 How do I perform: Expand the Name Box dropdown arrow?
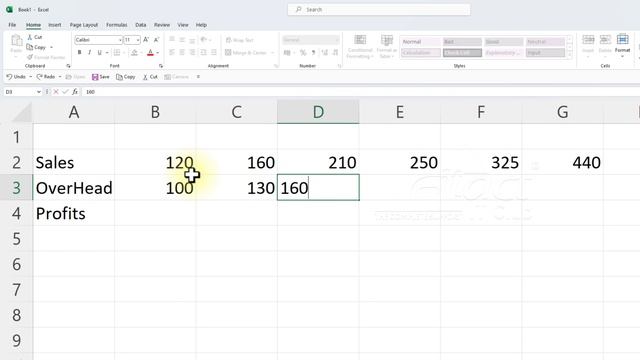pyautogui.click(x=39, y=92)
